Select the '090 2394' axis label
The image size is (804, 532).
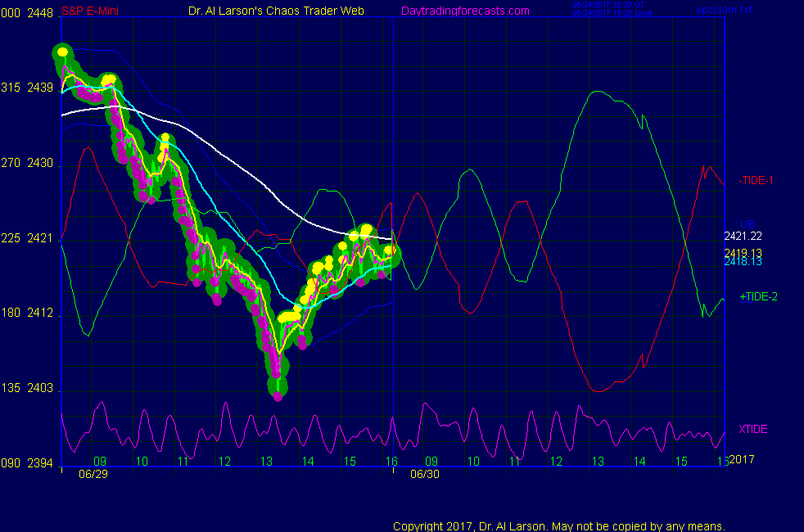(x=27, y=463)
